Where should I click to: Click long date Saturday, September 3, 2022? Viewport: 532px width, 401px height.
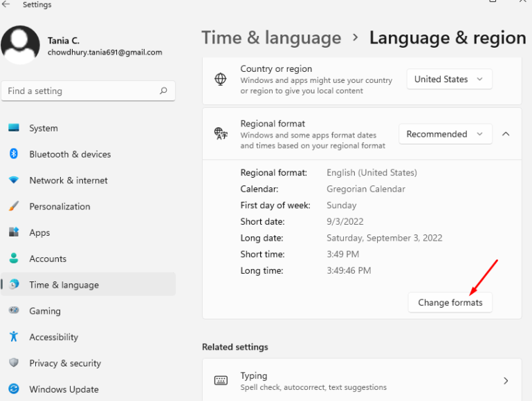pos(385,238)
